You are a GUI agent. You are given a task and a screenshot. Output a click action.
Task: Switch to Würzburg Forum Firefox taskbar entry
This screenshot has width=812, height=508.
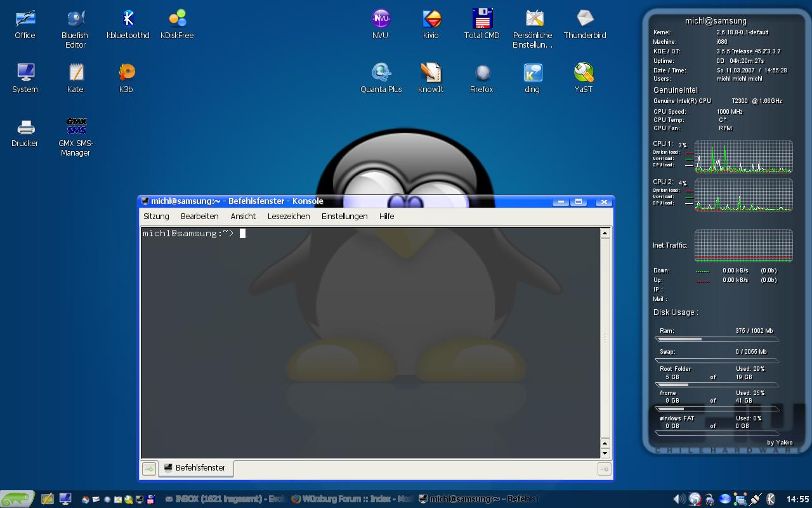click(352, 499)
